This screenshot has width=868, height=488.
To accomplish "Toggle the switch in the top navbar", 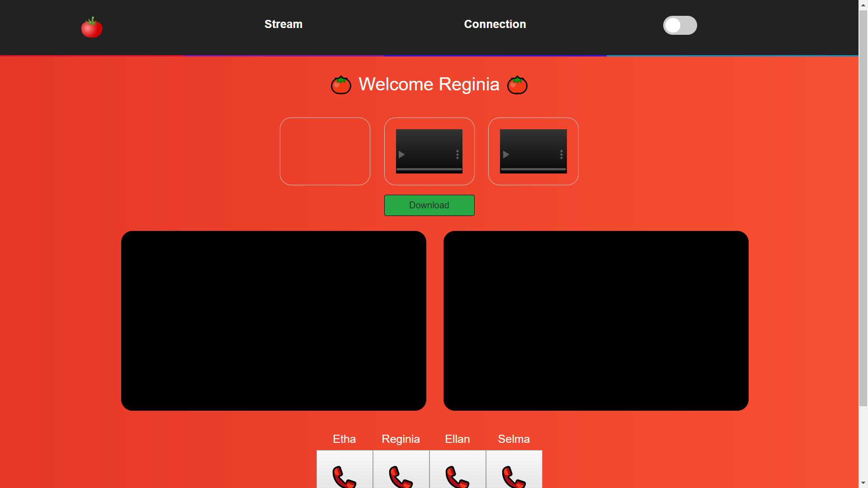I will pyautogui.click(x=679, y=25).
